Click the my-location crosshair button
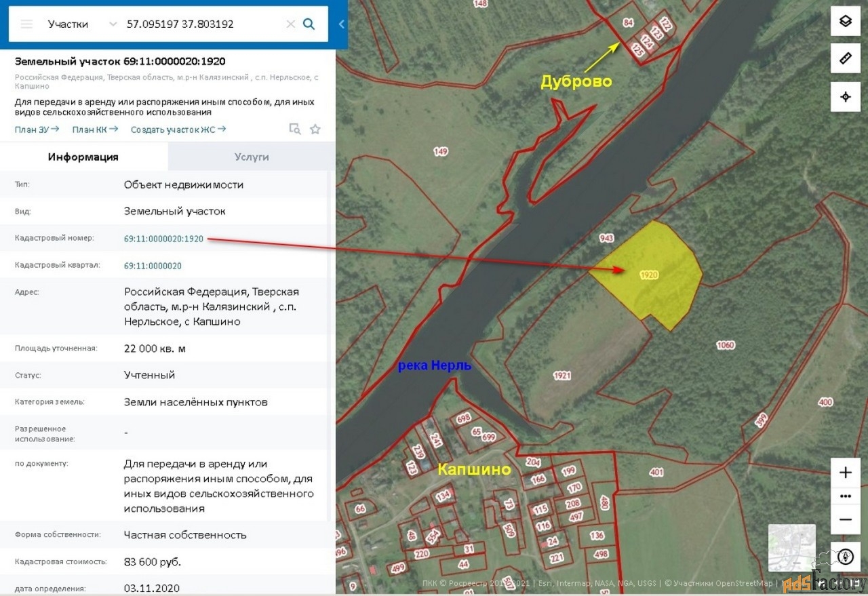Image resolution: width=868 pixels, height=596 pixels. [x=846, y=96]
